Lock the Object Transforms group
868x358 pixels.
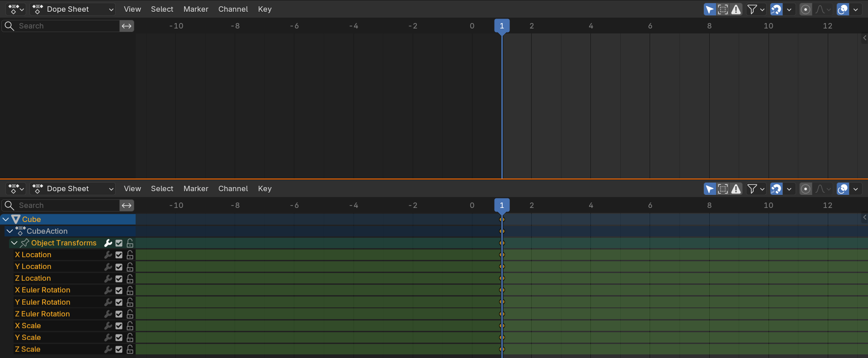[130, 243]
